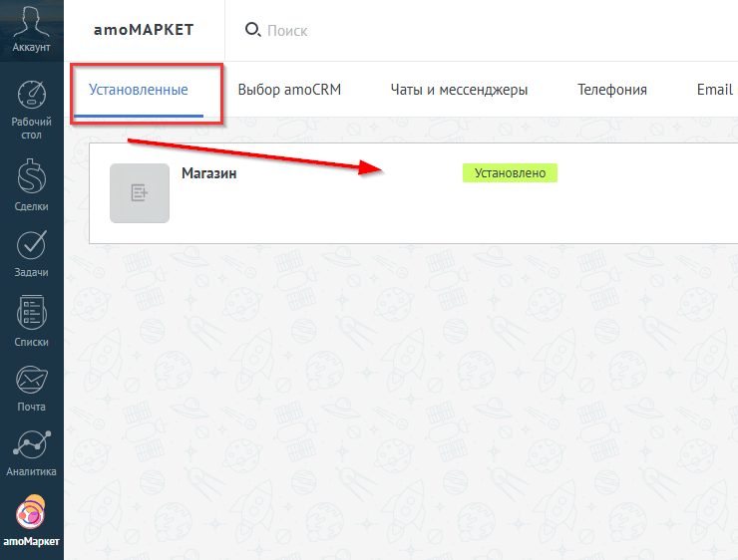Open Аналитика analytics icon
The image size is (738, 560).
[x=32, y=444]
